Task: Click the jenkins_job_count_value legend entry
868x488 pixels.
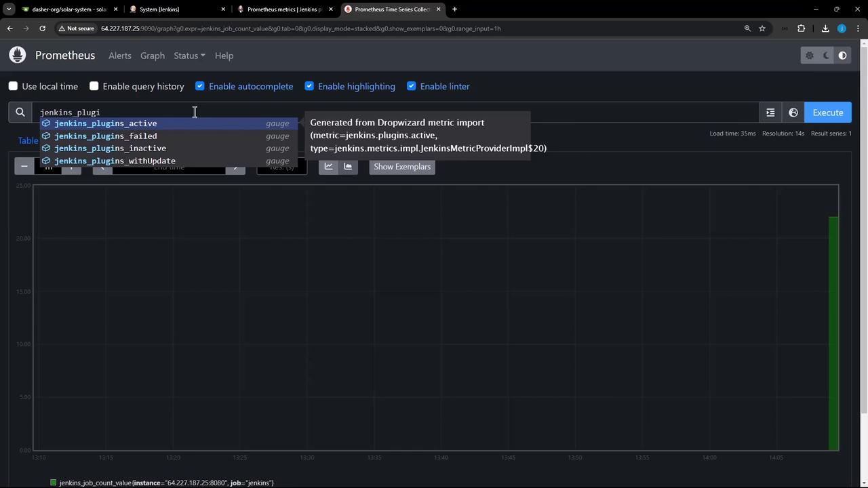Action: [166, 483]
